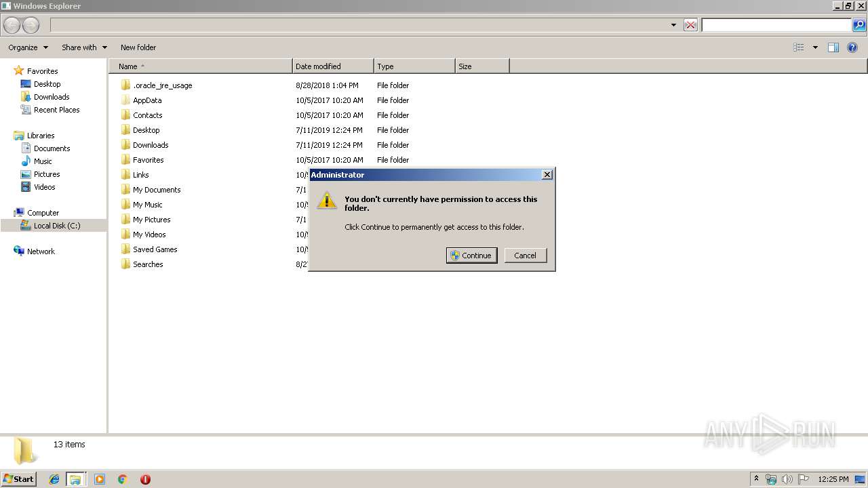Click the network tray icon
Viewport: 868px width, 488px height.
(771, 479)
